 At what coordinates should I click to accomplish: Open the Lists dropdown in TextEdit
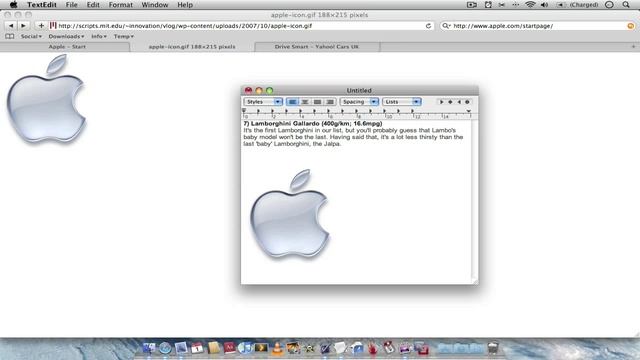402,102
